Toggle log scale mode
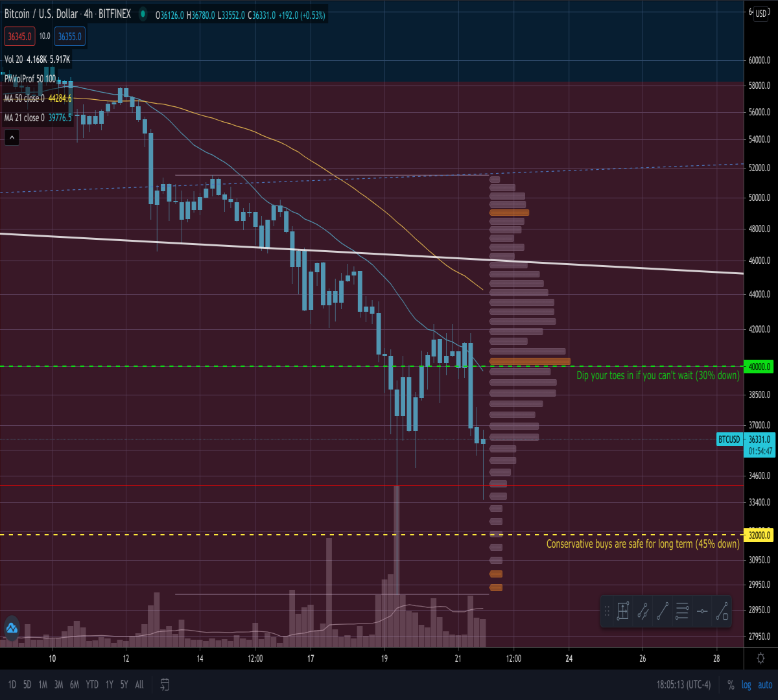The width and height of the screenshot is (778, 700). pyautogui.click(x=746, y=684)
